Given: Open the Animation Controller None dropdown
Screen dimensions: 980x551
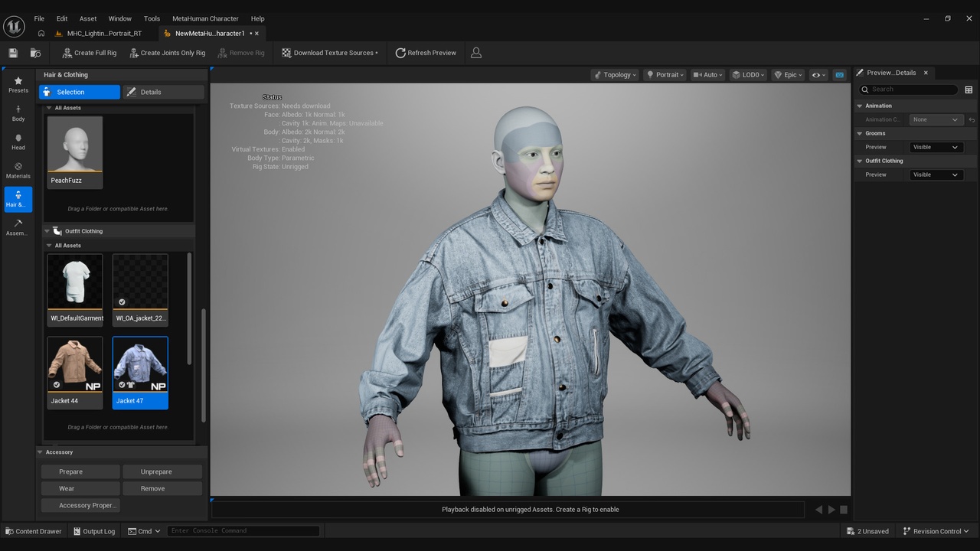Looking at the screenshot, I should (x=936, y=119).
